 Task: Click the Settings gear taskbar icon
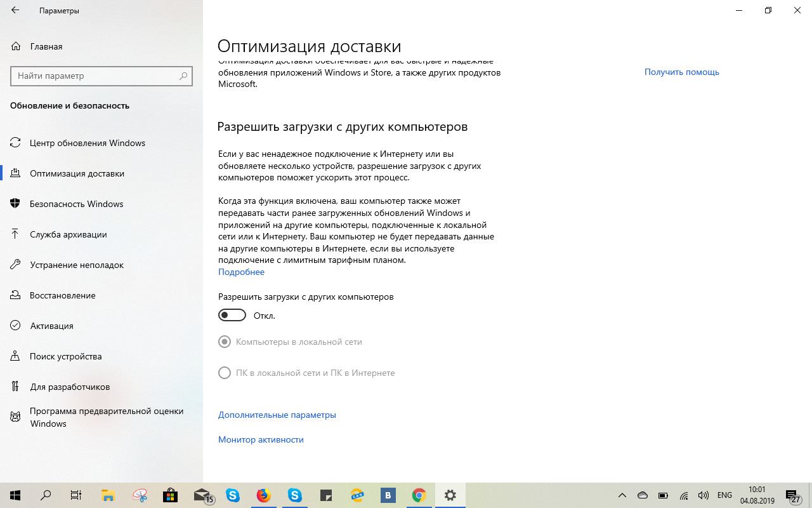coord(450,495)
